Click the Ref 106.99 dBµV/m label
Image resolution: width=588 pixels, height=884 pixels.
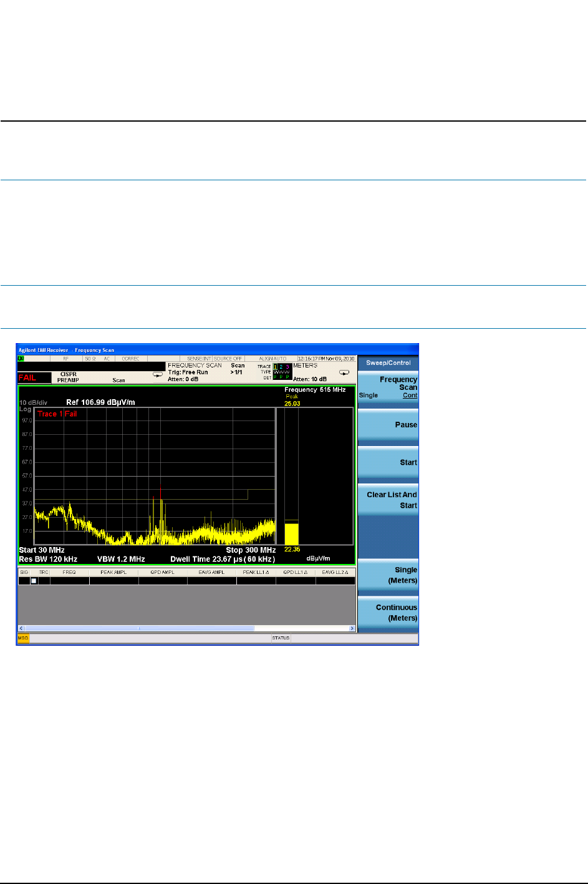pos(100,402)
